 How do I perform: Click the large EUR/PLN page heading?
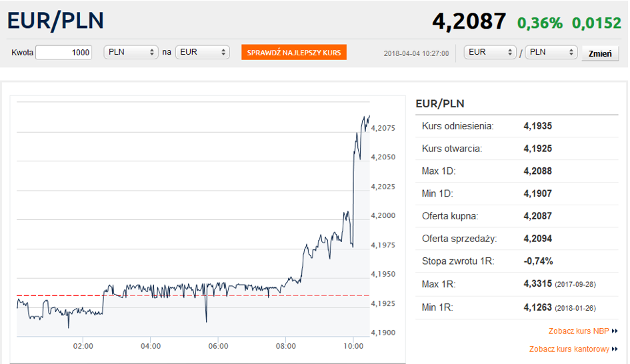click(56, 21)
